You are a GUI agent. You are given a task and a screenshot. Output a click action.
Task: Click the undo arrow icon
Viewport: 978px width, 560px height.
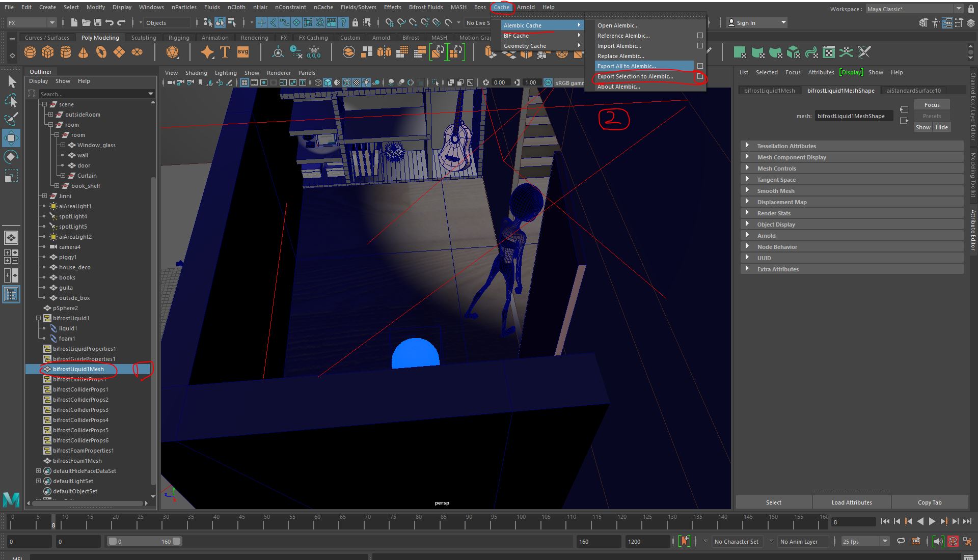click(x=109, y=22)
